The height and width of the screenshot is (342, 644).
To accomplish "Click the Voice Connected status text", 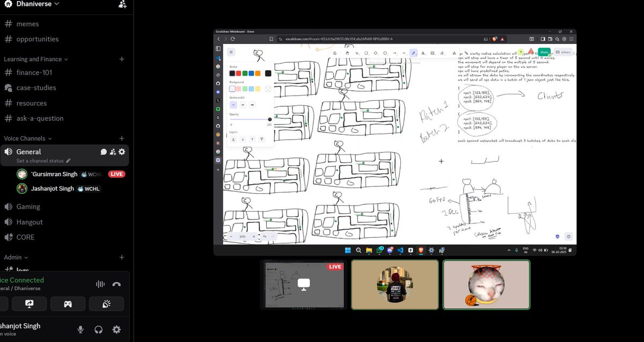I will click(22, 280).
